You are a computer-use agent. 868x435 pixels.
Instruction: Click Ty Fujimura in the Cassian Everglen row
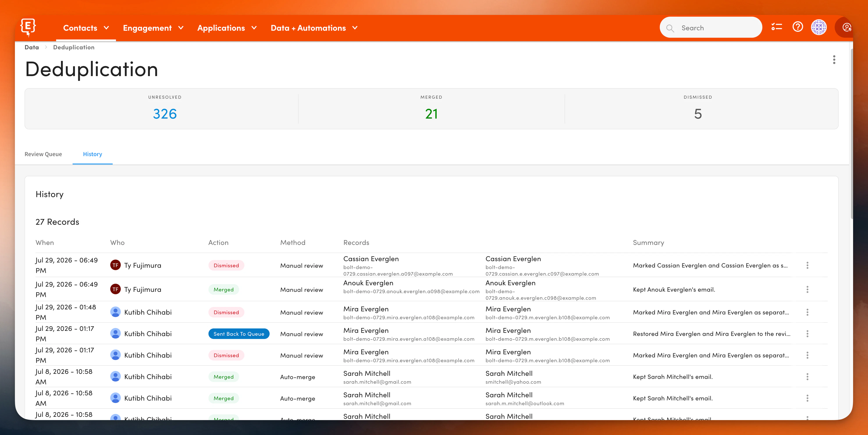143,266
